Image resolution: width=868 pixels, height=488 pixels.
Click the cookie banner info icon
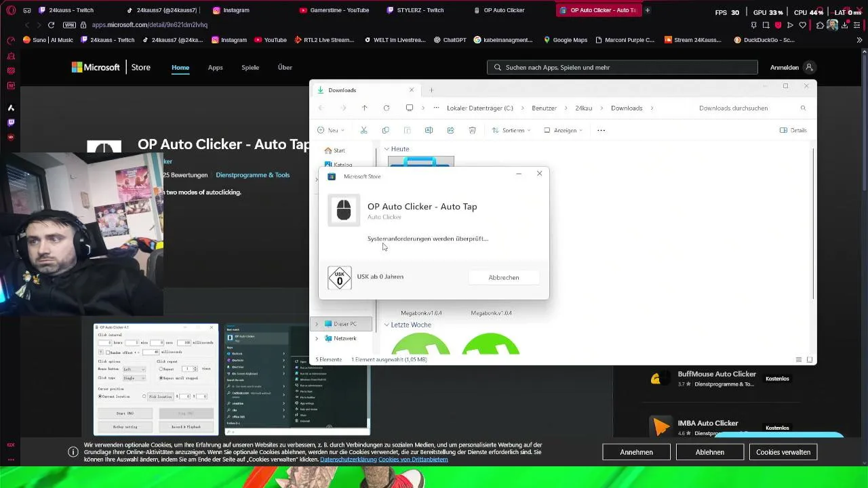tap(73, 452)
